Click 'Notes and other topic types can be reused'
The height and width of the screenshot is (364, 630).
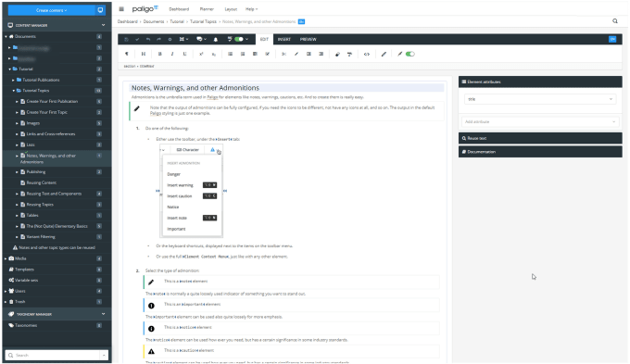pyautogui.click(x=57, y=248)
